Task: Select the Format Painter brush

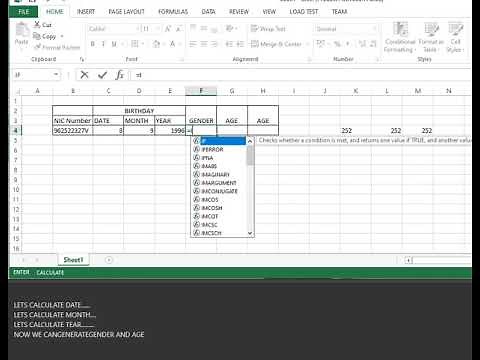Action: [37, 47]
